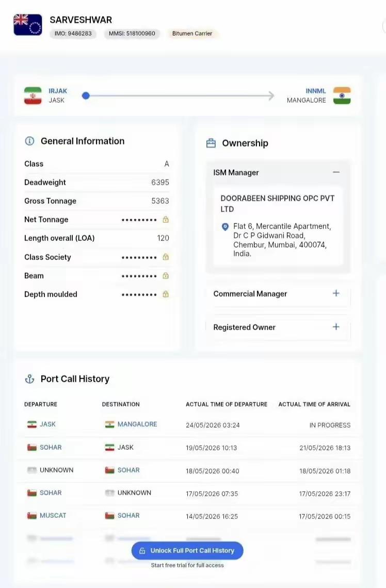Click the Net Tonnage lock icon
386x588 pixels.
tap(166, 220)
